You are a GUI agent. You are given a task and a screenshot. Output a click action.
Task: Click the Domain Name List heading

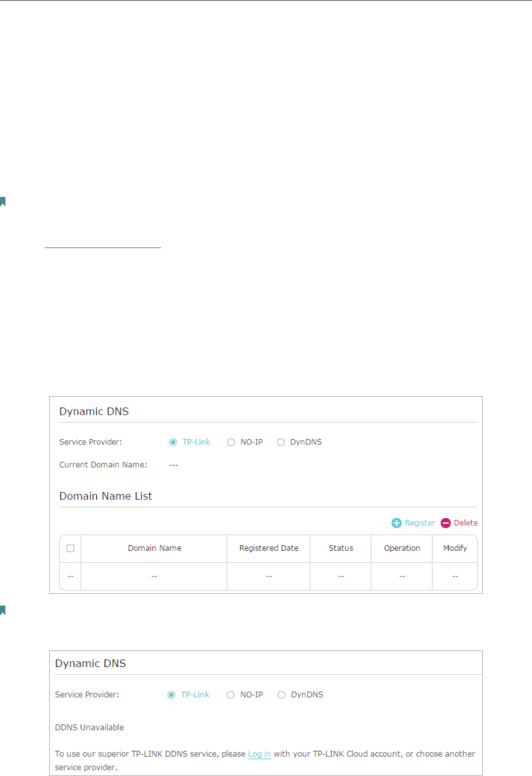(106, 496)
